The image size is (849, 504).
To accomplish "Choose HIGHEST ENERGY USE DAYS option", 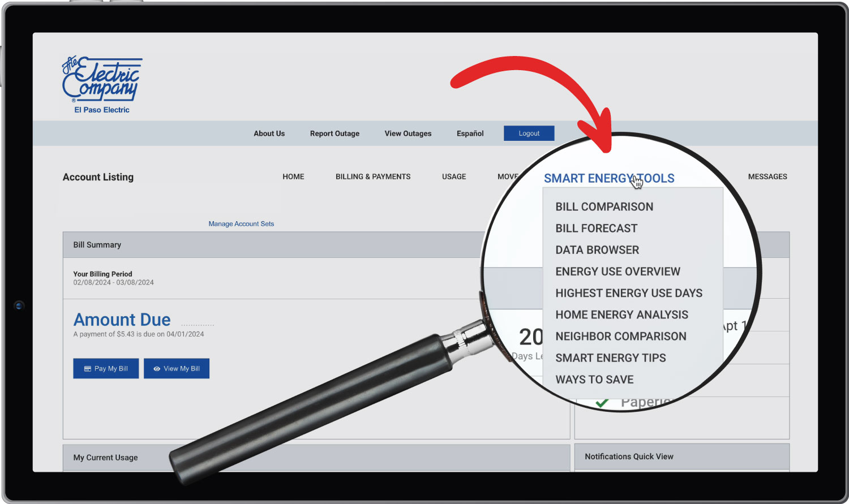I will tap(629, 293).
